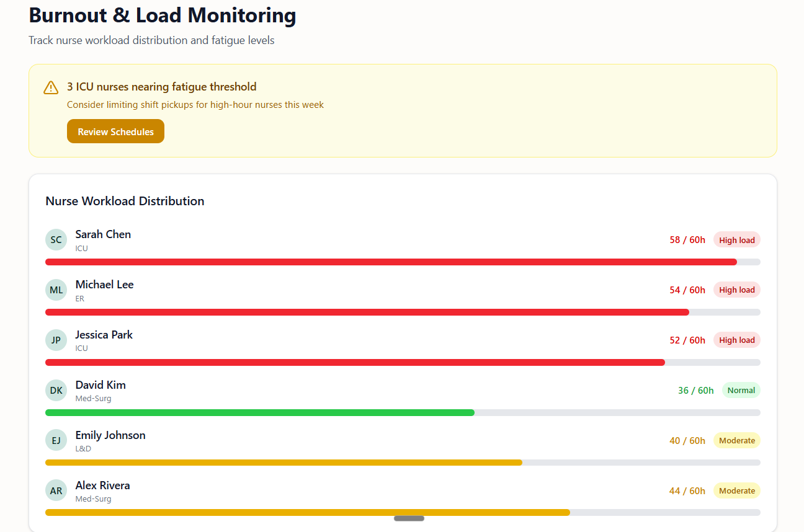Click Michael Lee's ML avatar
This screenshot has height=532, width=804.
click(56, 290)
